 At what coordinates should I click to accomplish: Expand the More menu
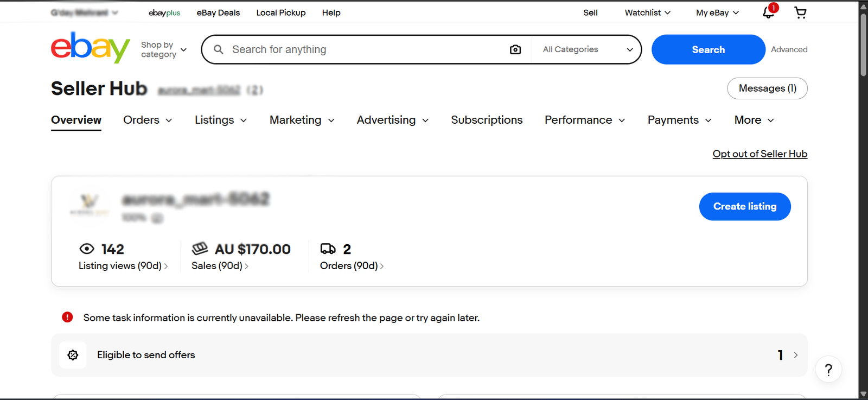click(x=754, y=120)
